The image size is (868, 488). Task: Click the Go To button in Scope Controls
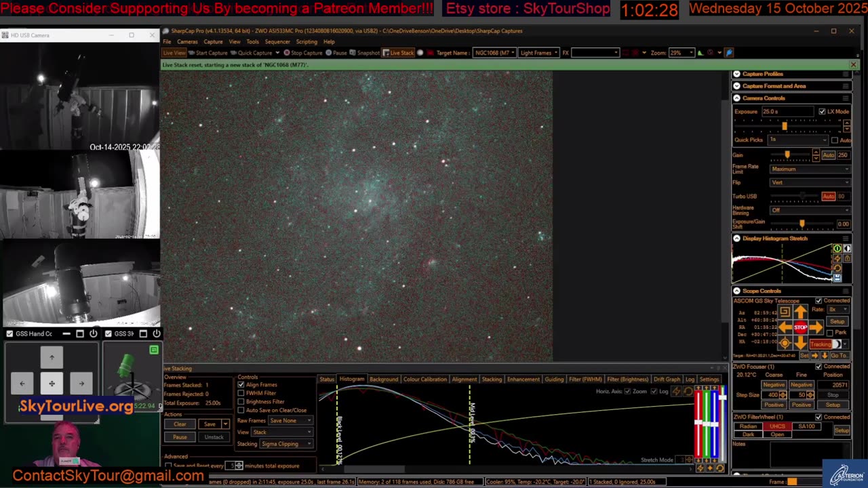pos(839,355)
